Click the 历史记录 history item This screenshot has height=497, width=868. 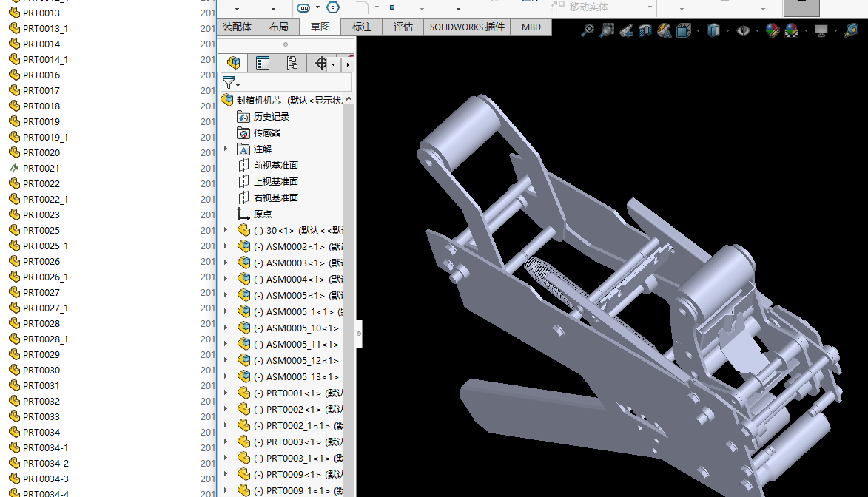tap(271, 116)
